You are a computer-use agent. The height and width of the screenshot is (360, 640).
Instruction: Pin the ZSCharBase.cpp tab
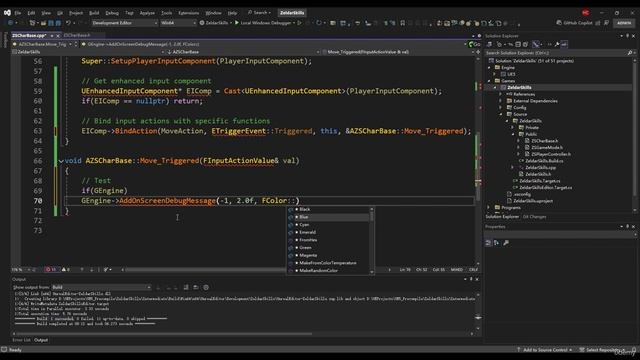[x=52, y=36]
